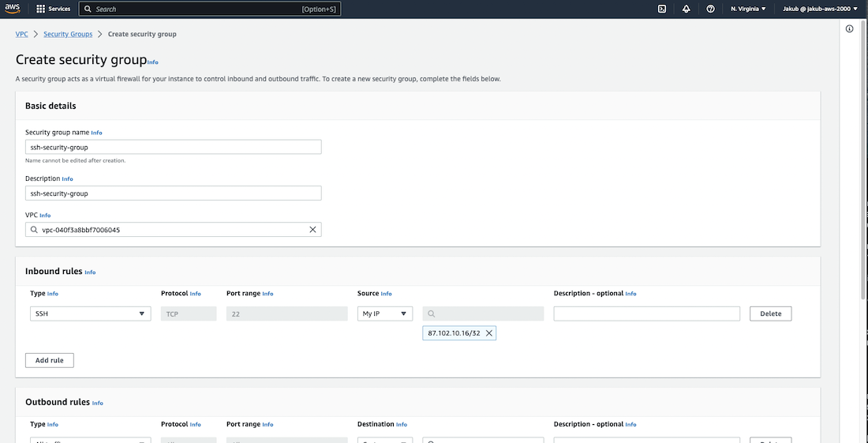Click the Add rule button
868x443 pixels.
pyautogui.click(x=50, y=360)
